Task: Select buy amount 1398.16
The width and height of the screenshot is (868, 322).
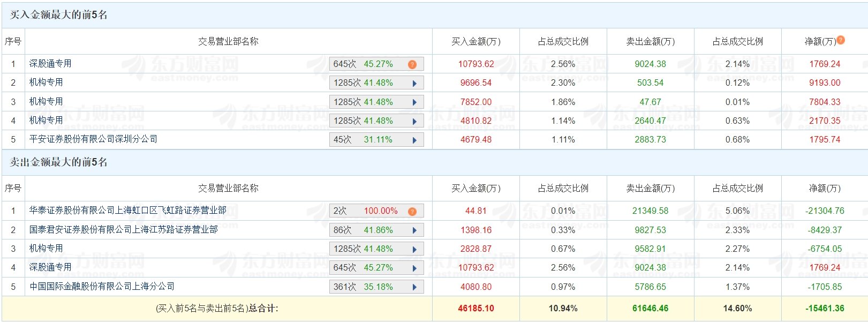Action: [476, 230]
